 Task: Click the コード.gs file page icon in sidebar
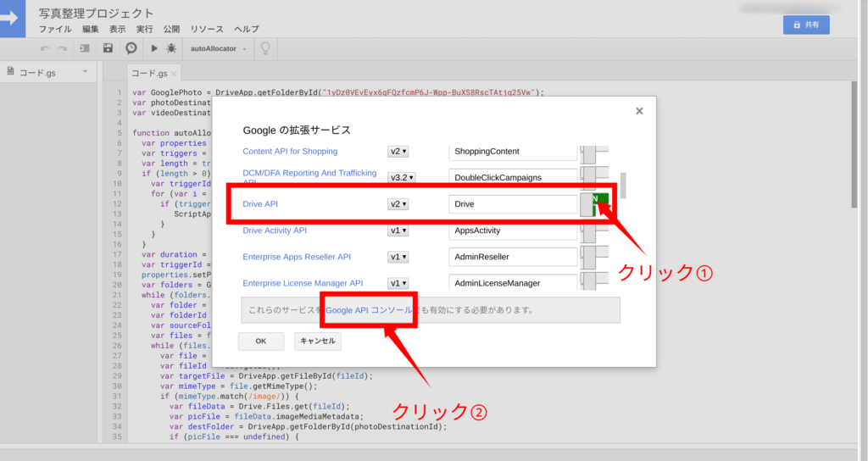(10, 71)
